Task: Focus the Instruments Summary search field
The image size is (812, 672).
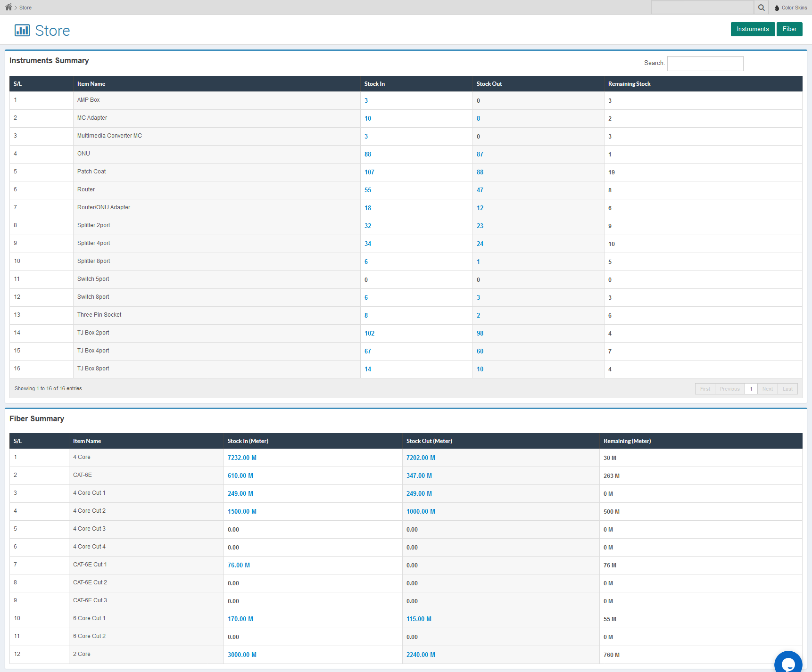Action: 705,64
